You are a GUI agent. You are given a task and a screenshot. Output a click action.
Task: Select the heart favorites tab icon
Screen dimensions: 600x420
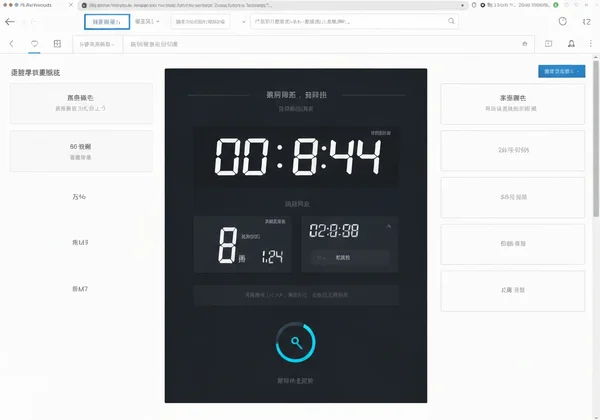coord(34,44)
